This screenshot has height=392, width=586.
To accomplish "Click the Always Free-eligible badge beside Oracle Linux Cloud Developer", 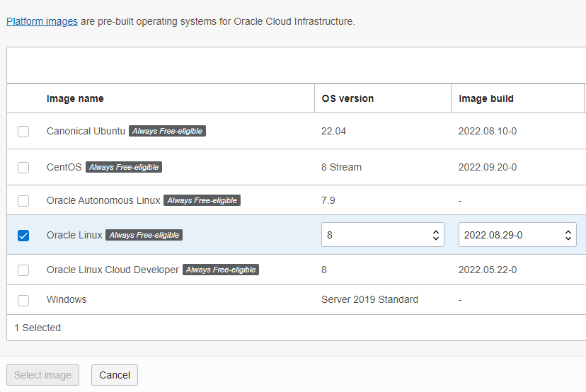I will click(x=221, y=270).
